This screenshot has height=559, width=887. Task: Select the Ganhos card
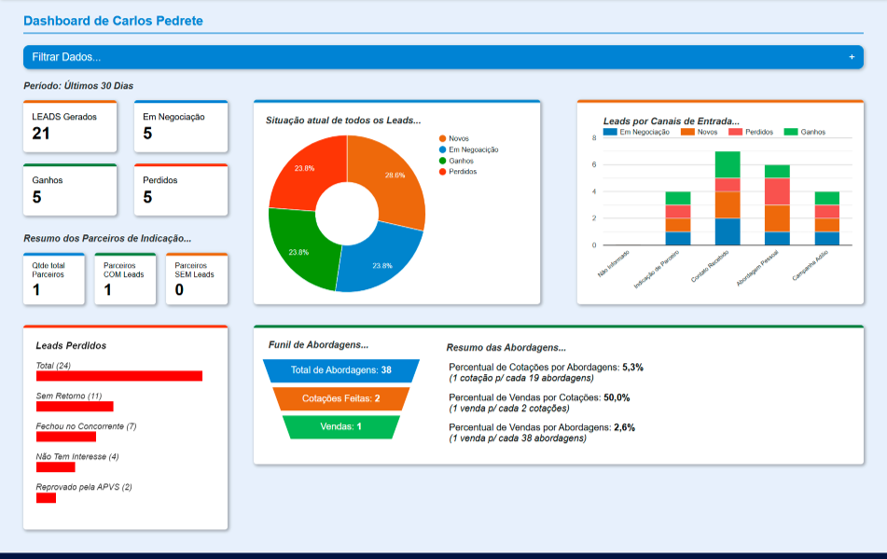point(70,190)
